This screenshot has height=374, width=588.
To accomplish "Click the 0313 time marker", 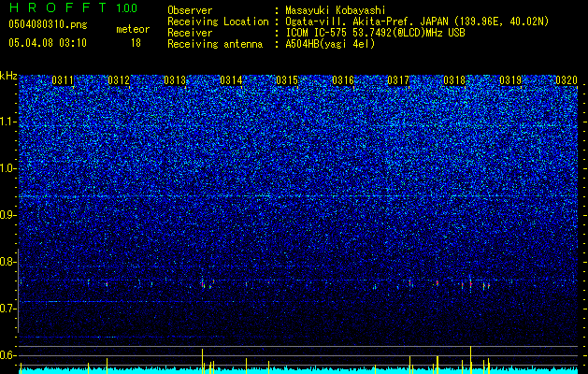I will coord(175,80).
